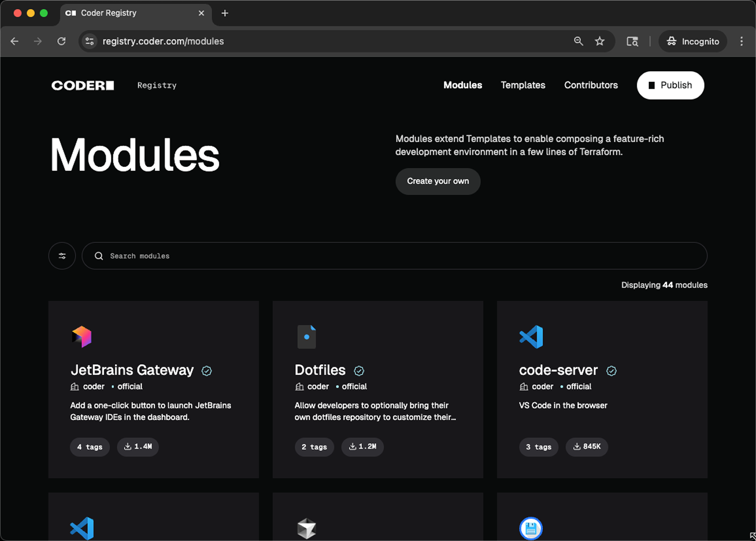Click the Create your own button
This screenshot has height=541, width=756.
click(x=438, y=181)
